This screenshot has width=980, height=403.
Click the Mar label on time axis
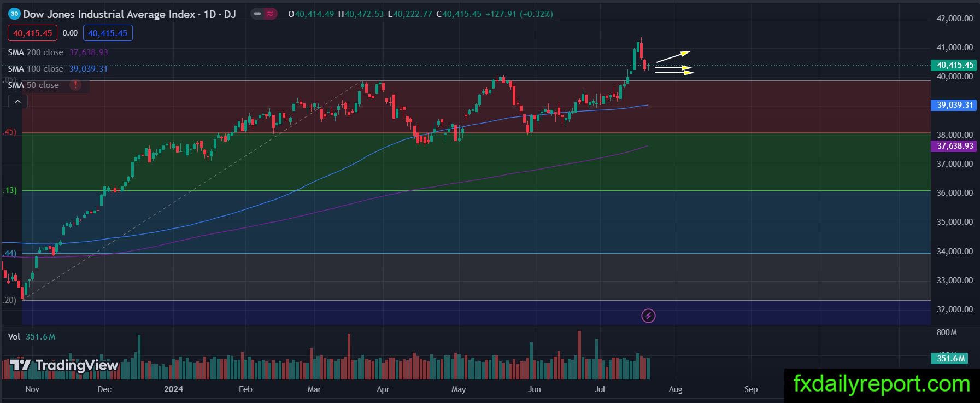tap(314, 389)
